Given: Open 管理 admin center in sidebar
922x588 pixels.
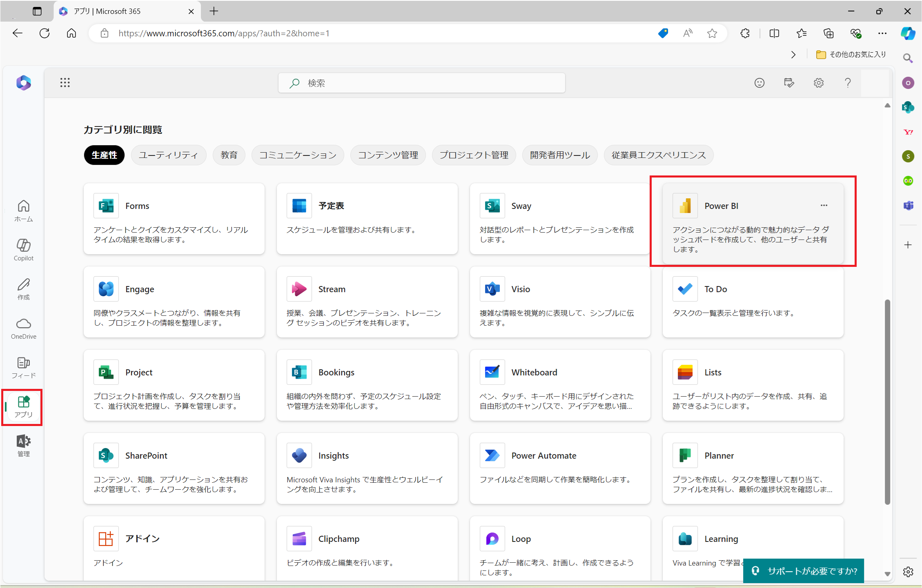Looking at the screenshot, I should 24,446.
